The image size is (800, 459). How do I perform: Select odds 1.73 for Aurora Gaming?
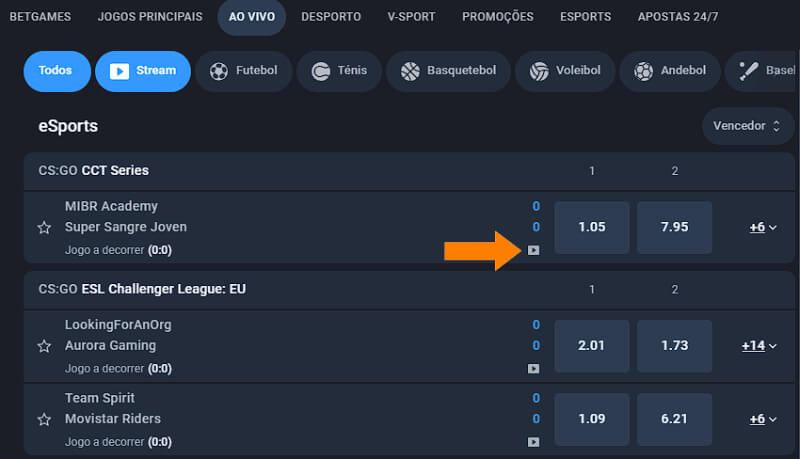pos(674,345)
